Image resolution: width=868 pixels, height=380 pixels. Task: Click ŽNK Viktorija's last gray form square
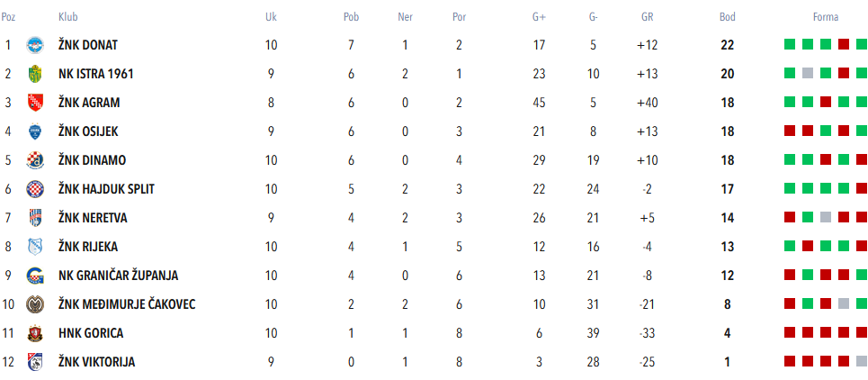click(x=861, y=361)
